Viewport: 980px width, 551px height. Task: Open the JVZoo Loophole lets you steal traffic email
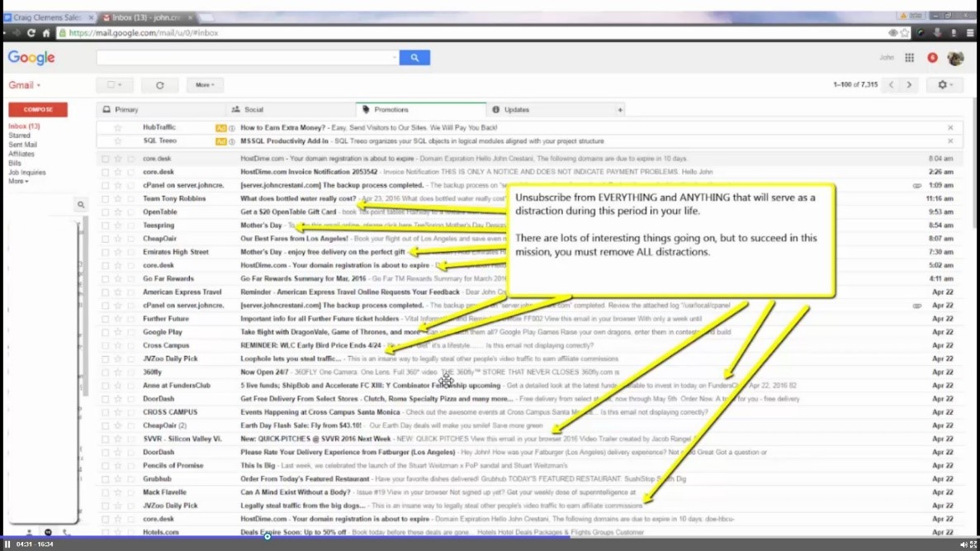[530, 359]
